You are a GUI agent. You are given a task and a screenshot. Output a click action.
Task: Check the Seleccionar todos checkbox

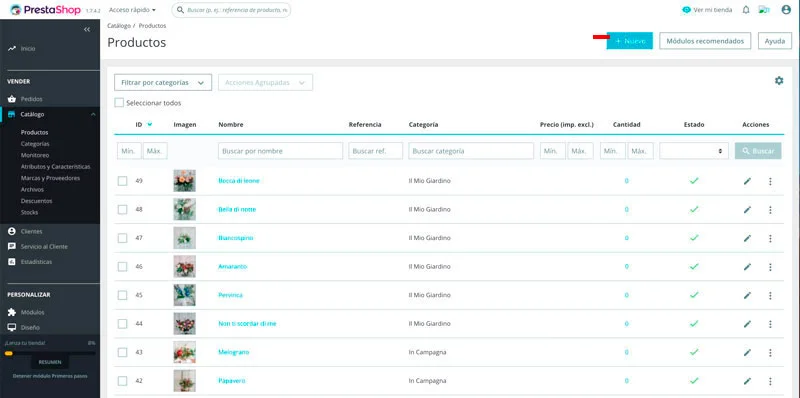(119, 103)
